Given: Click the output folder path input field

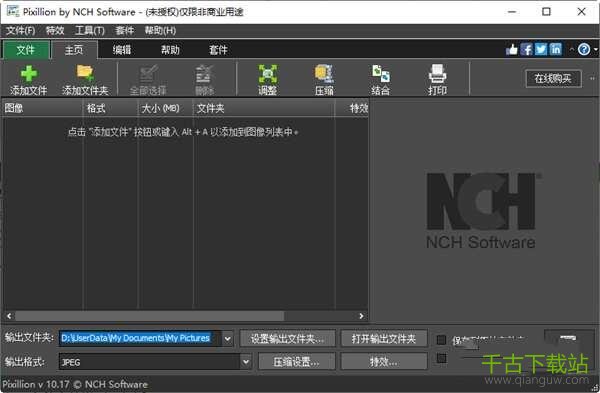Looking at the screenshot, I should click(140, 338).
